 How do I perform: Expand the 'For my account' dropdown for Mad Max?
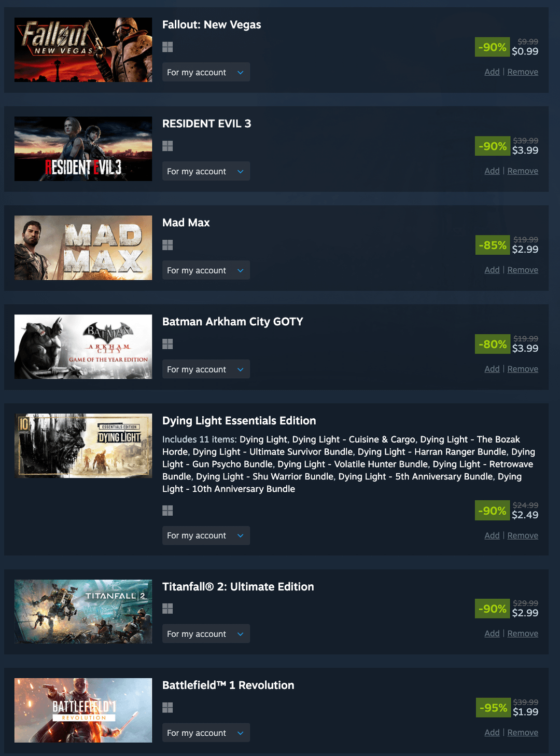(206, 270)
